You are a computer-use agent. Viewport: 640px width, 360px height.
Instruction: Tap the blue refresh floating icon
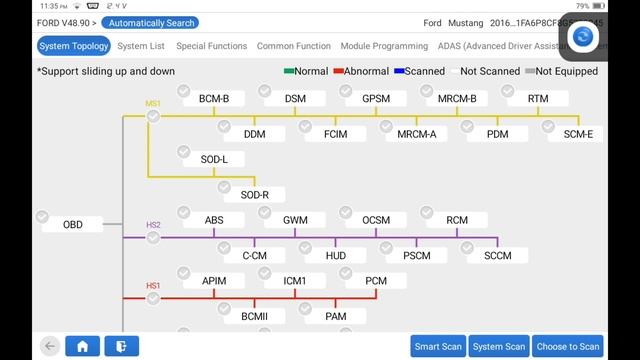click(582, 37)
